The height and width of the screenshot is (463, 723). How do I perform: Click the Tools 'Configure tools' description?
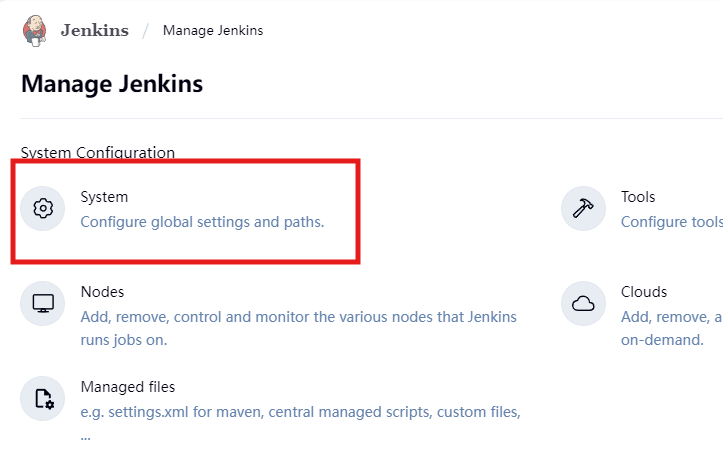672,222
